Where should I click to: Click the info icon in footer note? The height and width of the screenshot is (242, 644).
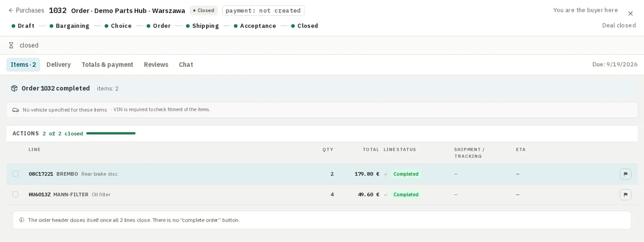pyautogui.click(x=21, y=220)
